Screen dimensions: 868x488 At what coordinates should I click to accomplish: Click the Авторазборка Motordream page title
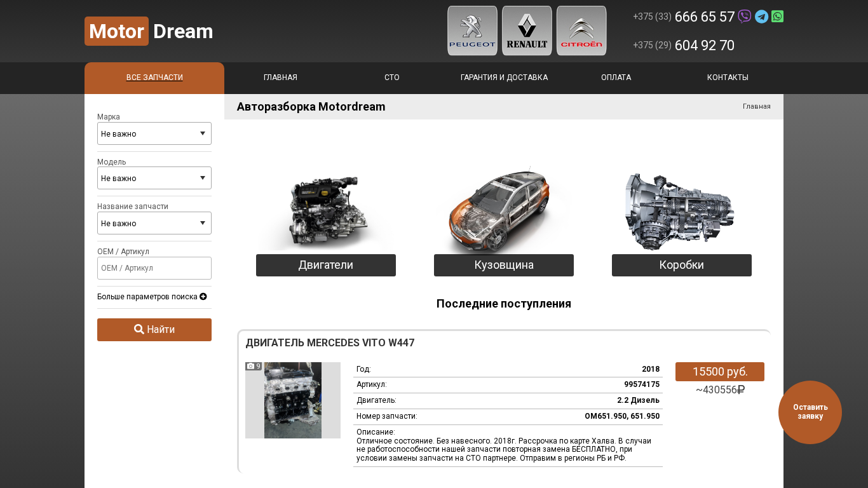[311, 107]
